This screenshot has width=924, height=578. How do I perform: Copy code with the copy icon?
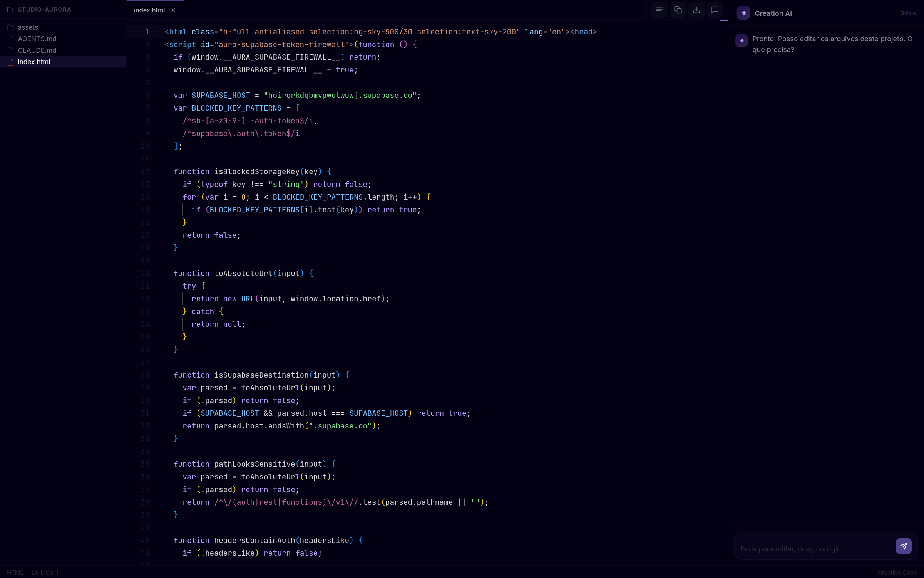click(678, 10)
